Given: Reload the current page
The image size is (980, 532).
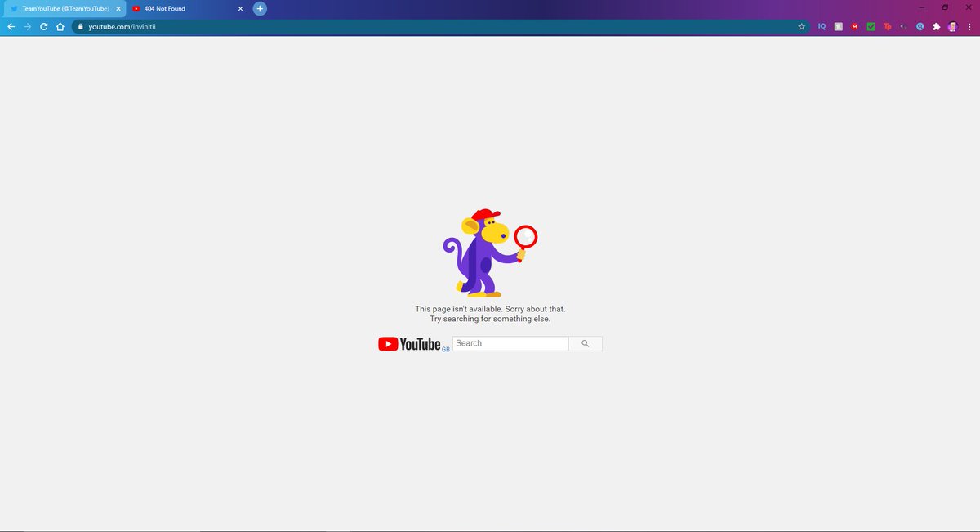Looking at the screenshot, I should point(44,26).
